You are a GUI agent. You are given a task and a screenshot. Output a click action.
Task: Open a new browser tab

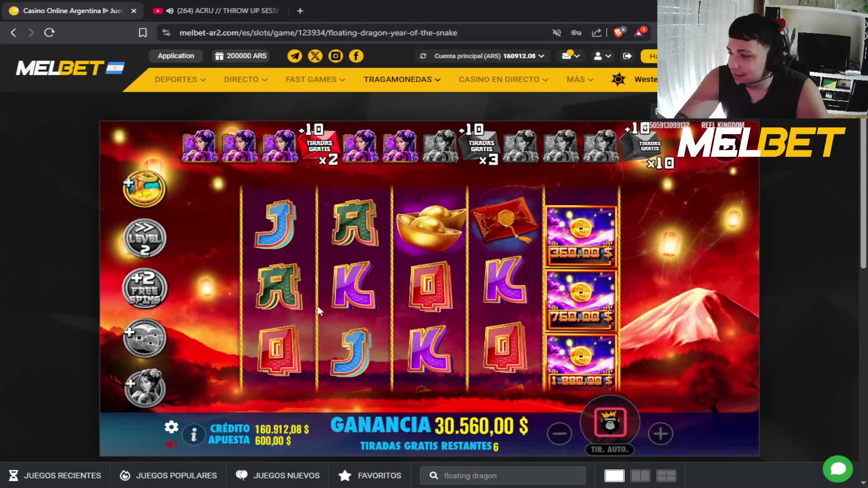click(x=300, y=11)
